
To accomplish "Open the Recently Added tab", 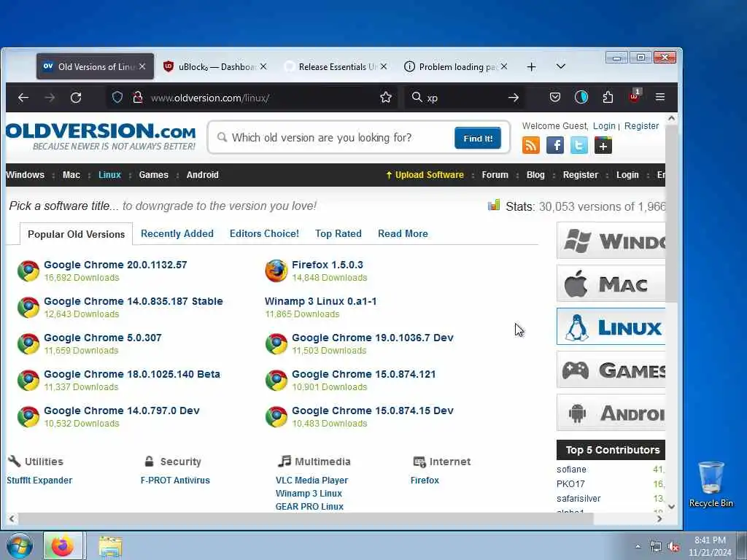I will (x=177, y=234).
